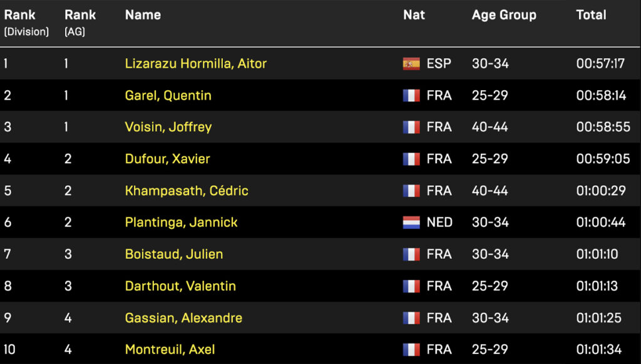The height and width of the screenshot is (364, 641).
Task: Click the French flag in Voisin's row
Action: 411,128
